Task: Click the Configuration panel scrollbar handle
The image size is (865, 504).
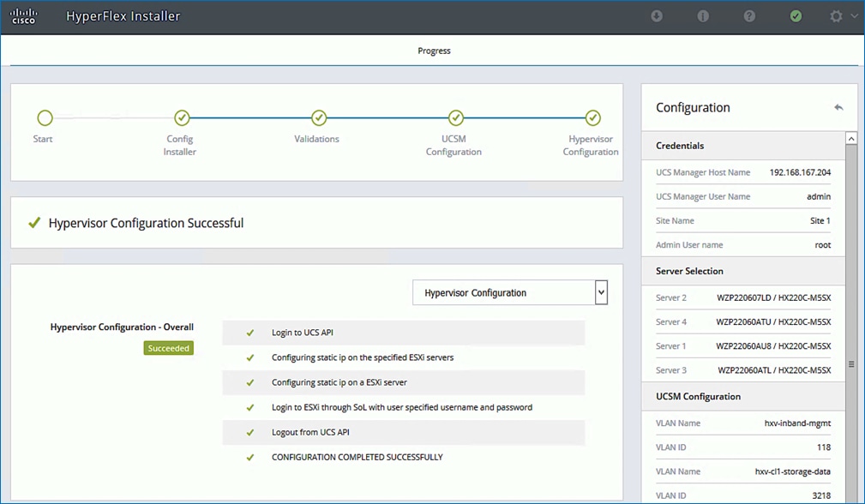Action: (851, 363)
